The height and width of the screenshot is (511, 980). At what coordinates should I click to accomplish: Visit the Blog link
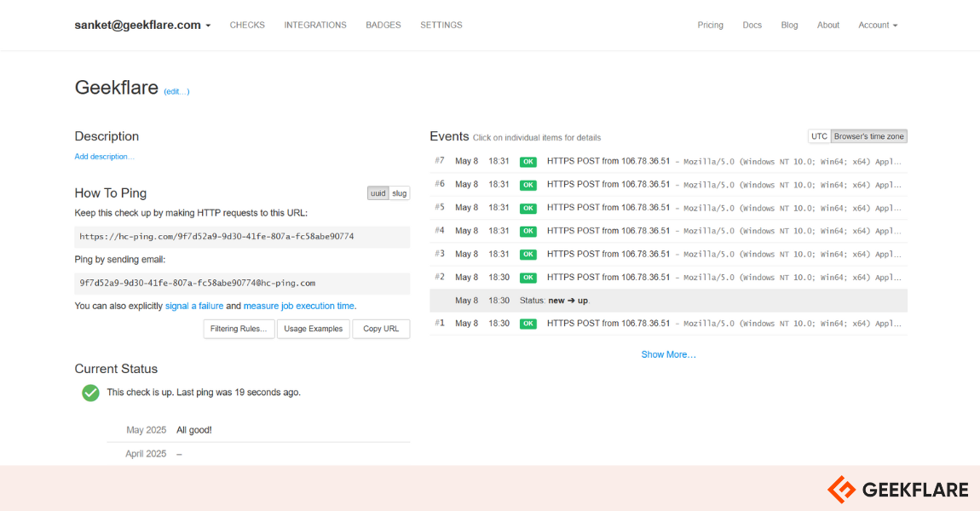tap(789, 25)
